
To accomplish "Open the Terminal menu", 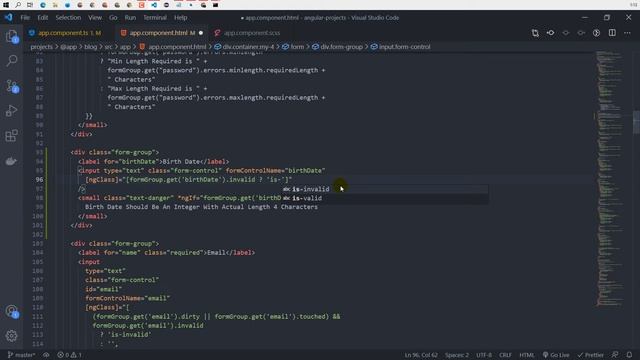I will [155, 18].
